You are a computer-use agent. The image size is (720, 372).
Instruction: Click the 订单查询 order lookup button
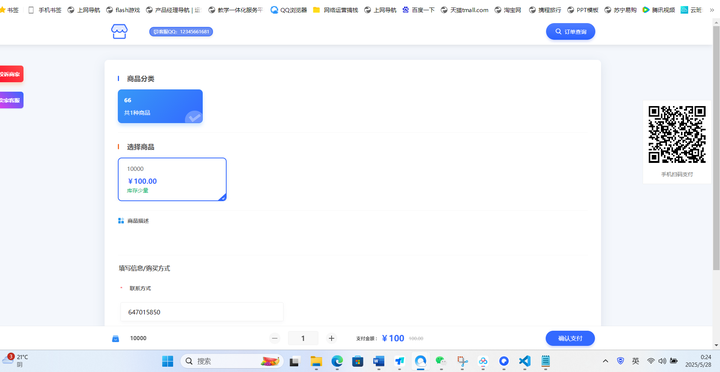(570, 32)
